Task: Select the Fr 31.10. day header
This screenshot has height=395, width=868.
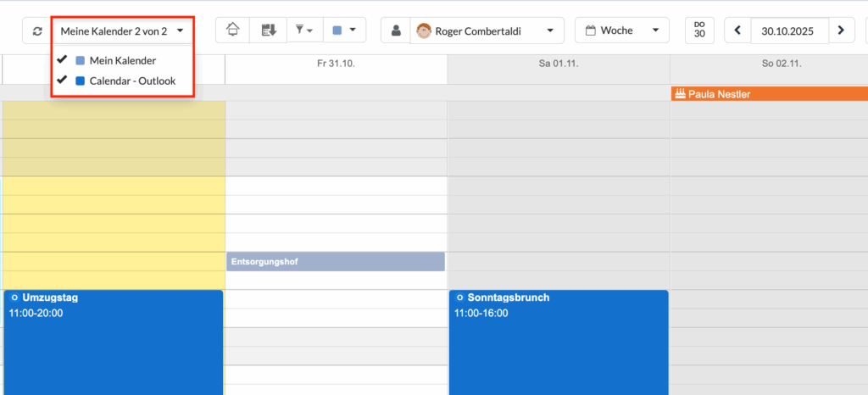Action: coord(335,64)
